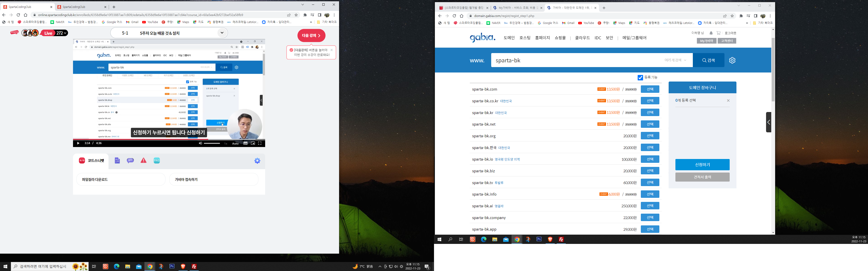The width and height of the screenshot is (868, 271).
Task: Select sparta-bk.net with its 선택 button
Action: [650, 124]
